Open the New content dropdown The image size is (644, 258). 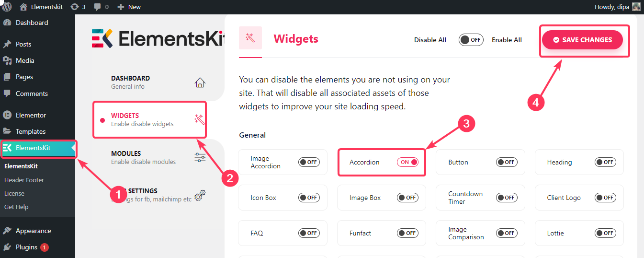129,7
